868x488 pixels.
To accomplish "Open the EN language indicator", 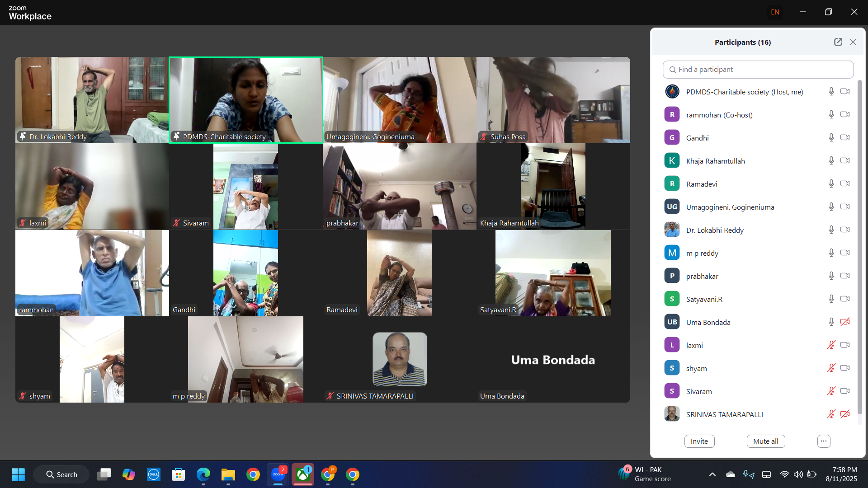I will coord(775,12).
